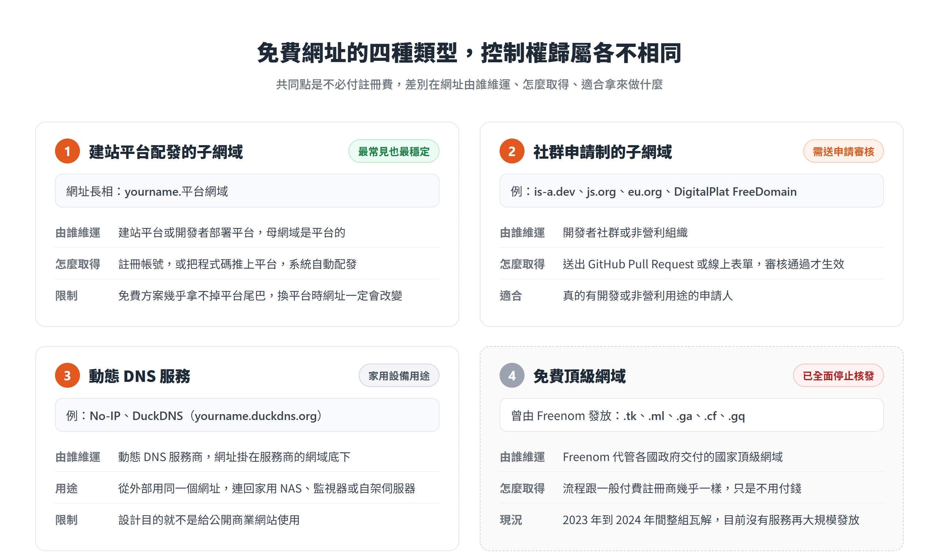The image size is (939, 560).
Task: Click the example box with No-IP, DuckDNS
Action: [247, 415]
